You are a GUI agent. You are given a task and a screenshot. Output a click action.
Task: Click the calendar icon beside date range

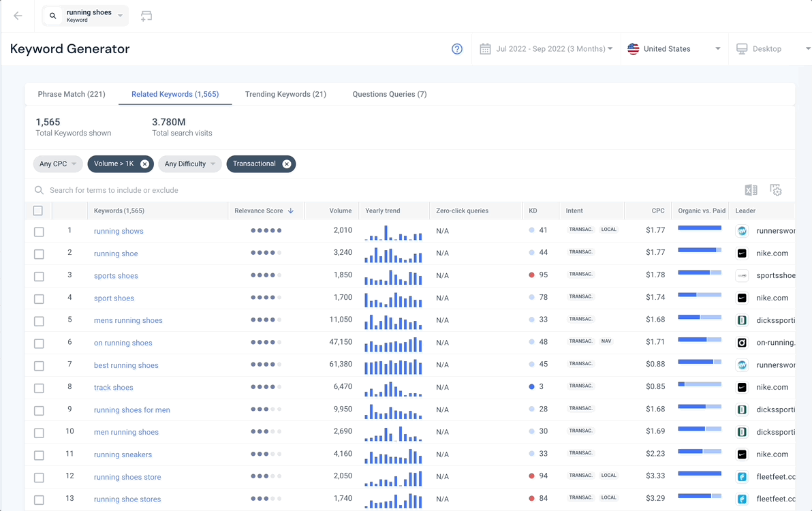(x=485, y=49)
